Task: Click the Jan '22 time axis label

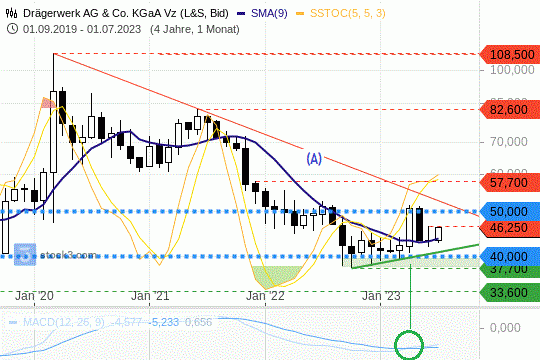Action: pos(265,296)
